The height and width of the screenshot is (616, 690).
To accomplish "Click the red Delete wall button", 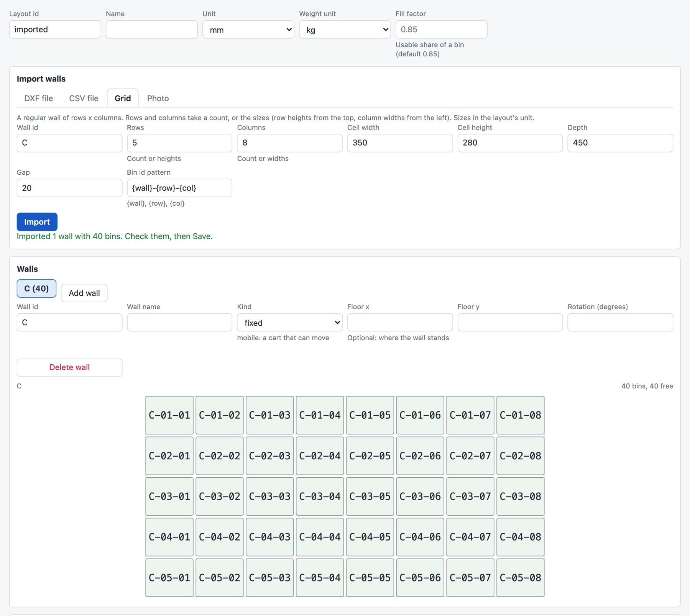I will [69, 367].
